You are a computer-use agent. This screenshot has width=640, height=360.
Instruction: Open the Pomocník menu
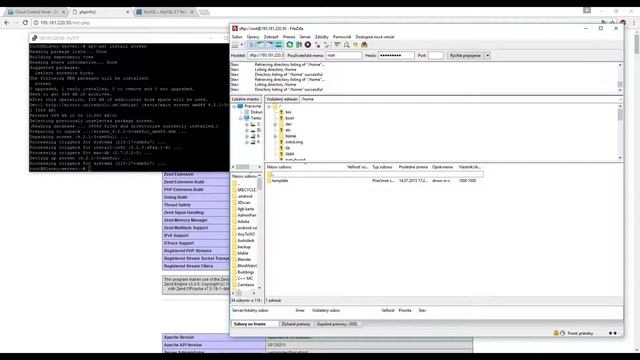click(342, 37)
